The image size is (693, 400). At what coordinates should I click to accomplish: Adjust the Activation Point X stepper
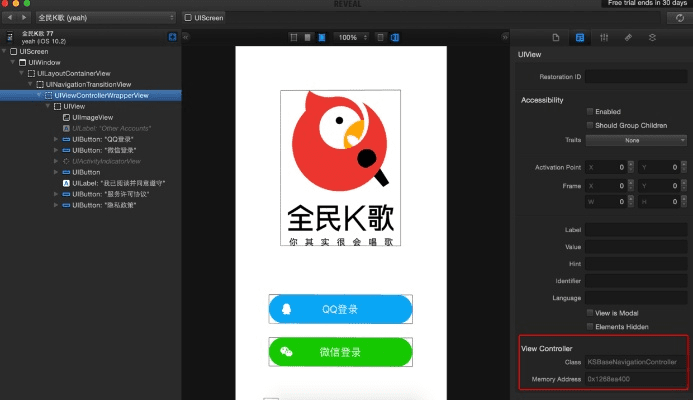[x=631, y=167]
